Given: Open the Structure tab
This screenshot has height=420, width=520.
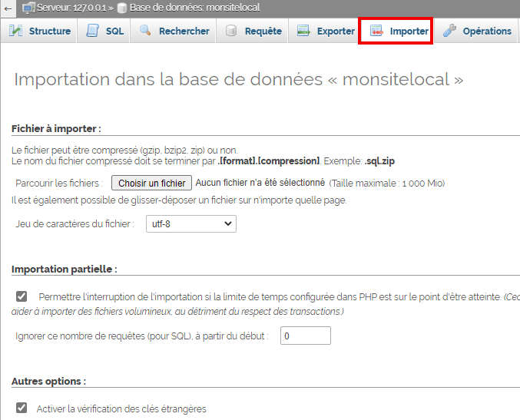Looking at the screenshot, I should tap(39, 31).
